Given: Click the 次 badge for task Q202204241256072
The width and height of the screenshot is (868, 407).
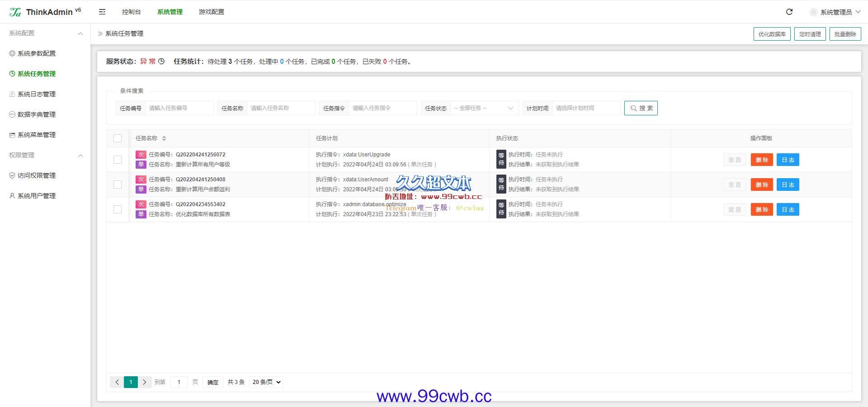Looking at the screenshot, I should (x=141, y=155).
